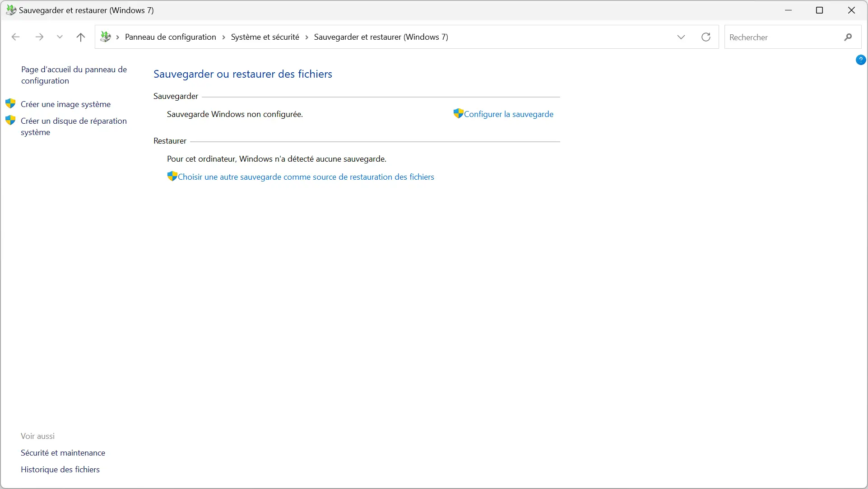
Task: Click Créer une image système link
Action: (x=65, y=104)
